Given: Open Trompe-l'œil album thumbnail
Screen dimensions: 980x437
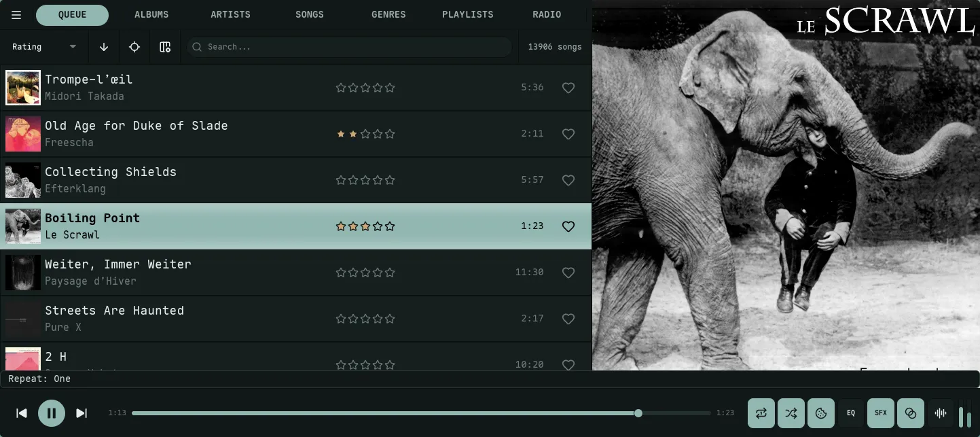Looking at the screenshot, I should (23, 88).
